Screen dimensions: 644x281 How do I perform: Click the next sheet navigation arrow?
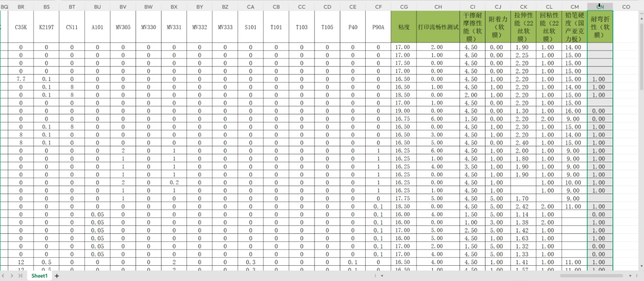[x=12, y=276]
